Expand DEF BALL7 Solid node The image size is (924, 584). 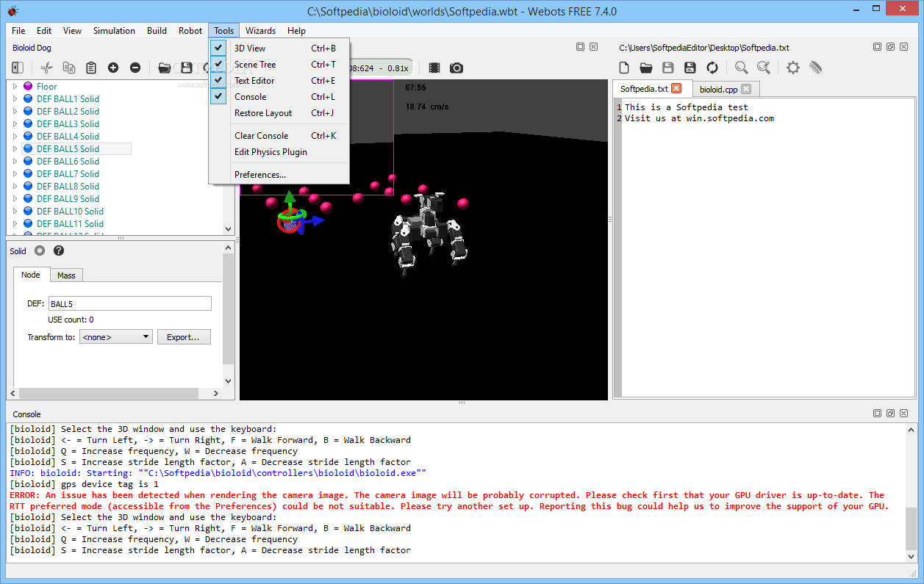click(x=15, y=173)
